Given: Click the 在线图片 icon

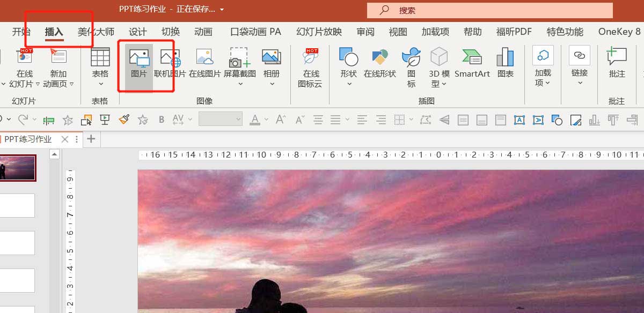Looking at the screenshot, I should pos(204,57).
